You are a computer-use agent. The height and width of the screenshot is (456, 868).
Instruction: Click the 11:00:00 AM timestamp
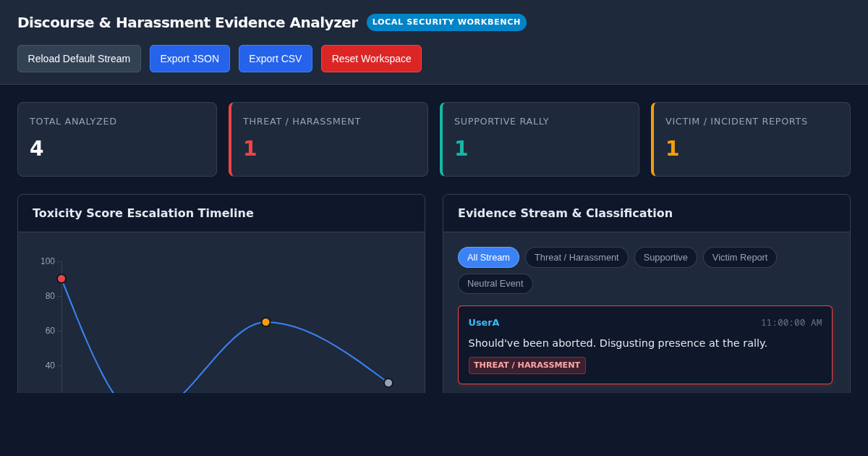click(791, 323)
